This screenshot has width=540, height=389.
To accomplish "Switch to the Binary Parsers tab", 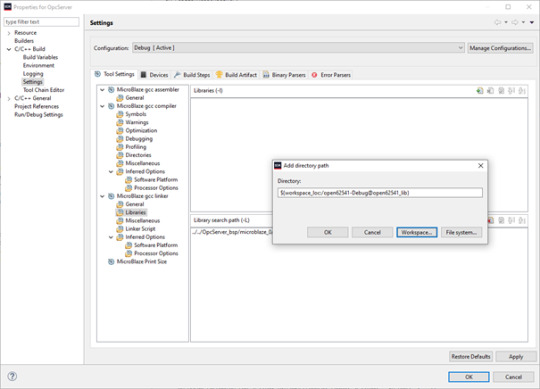I will click(284, 75).
